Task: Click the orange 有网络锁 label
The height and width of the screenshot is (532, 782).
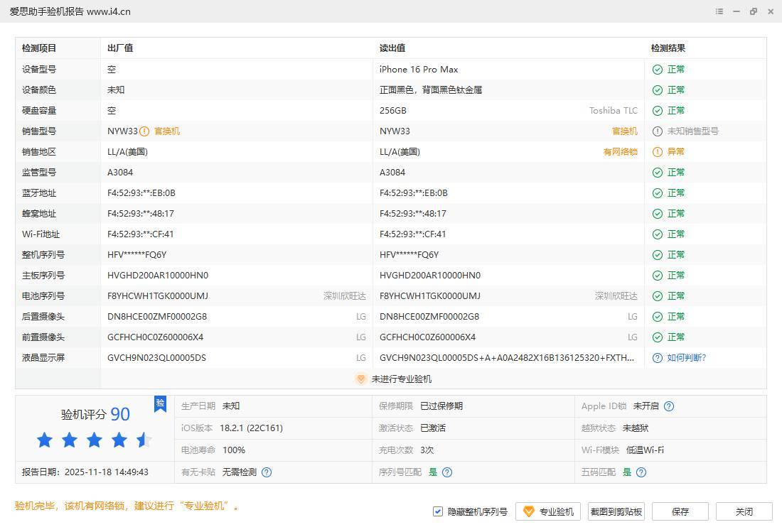Action: click(x=620, y=152)
